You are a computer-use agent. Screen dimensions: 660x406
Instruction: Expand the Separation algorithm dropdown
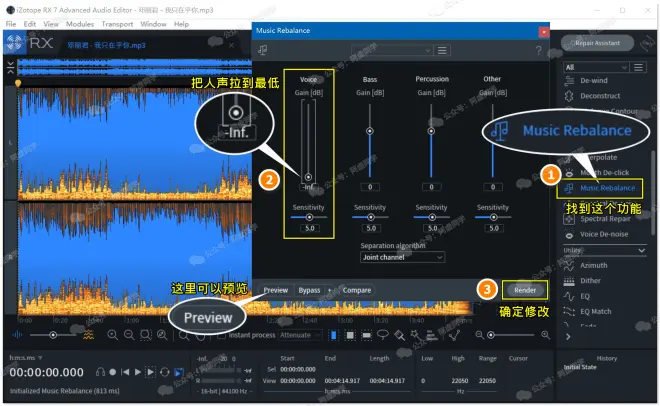[402, 257]
